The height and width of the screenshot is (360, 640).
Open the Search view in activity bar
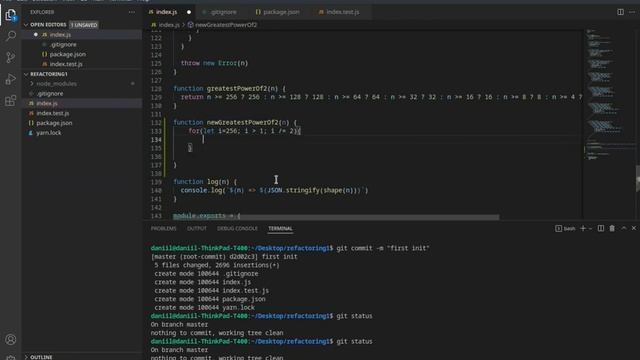(x=11, y=36)
